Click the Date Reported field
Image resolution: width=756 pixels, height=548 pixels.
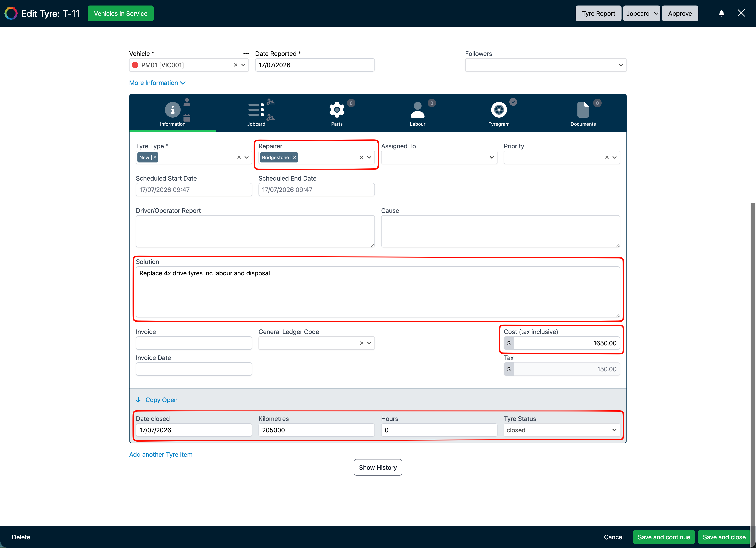tap(315, 65)
